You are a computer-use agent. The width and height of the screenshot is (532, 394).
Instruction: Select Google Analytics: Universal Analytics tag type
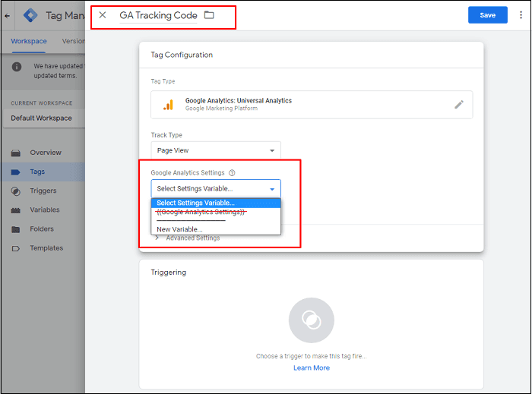[312, 105]
